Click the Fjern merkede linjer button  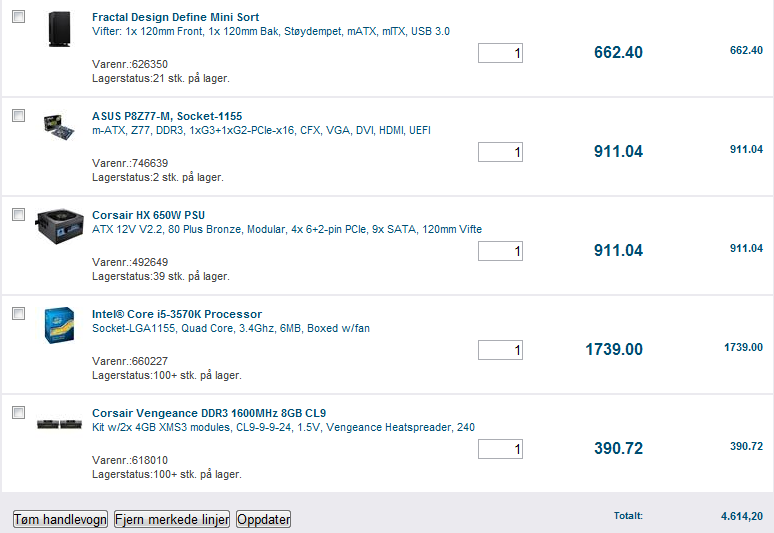point(172,519)
